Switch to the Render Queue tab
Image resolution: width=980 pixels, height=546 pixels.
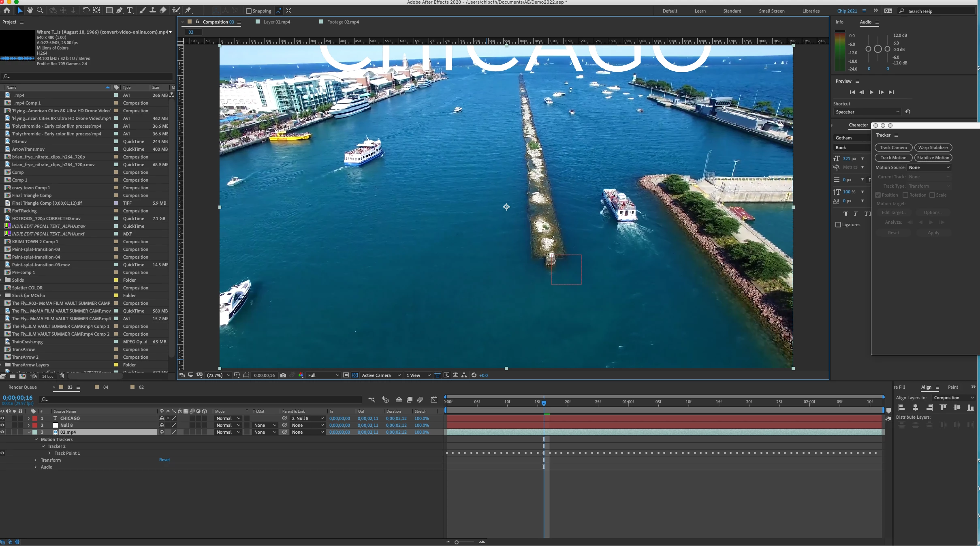23,387
